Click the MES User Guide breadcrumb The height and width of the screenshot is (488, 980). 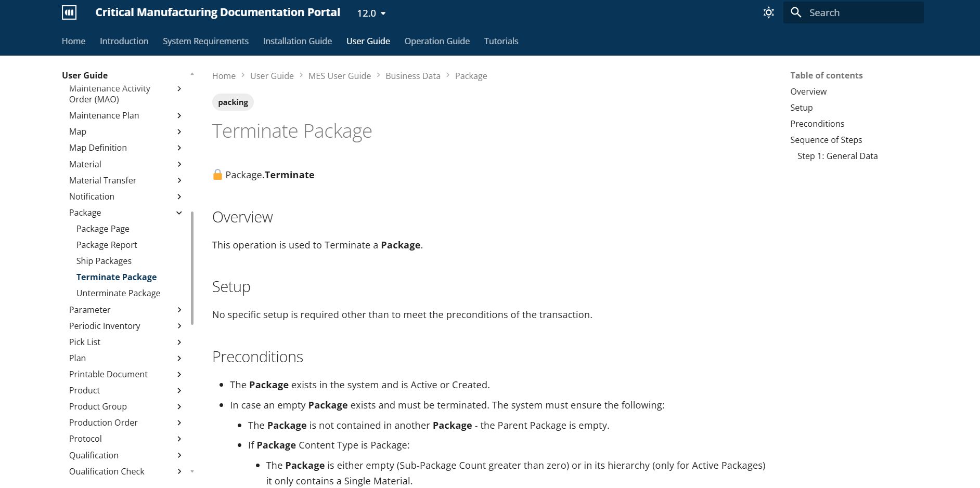click(x=340, y=76)
